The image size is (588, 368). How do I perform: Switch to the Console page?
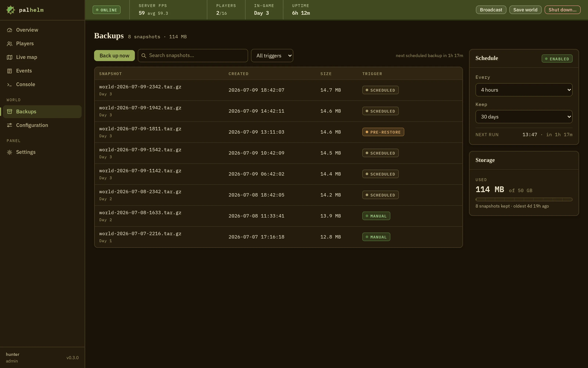point(42,84)
